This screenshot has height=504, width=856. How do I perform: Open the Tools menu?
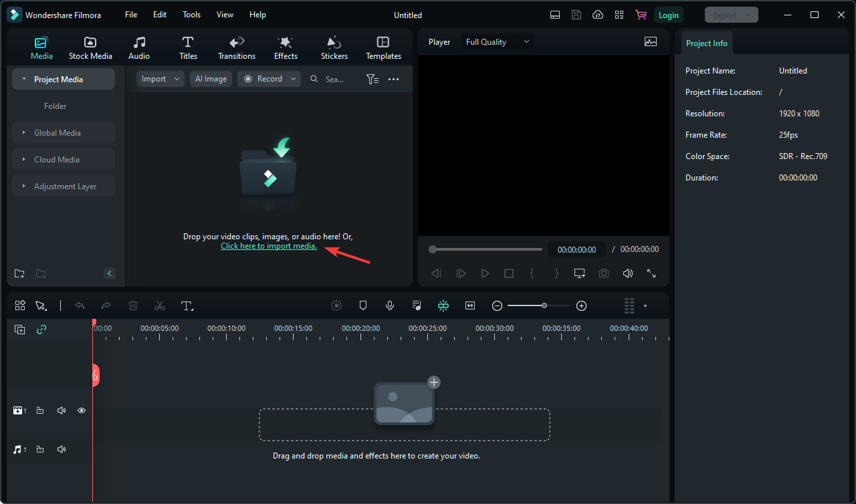pos(191,15)
